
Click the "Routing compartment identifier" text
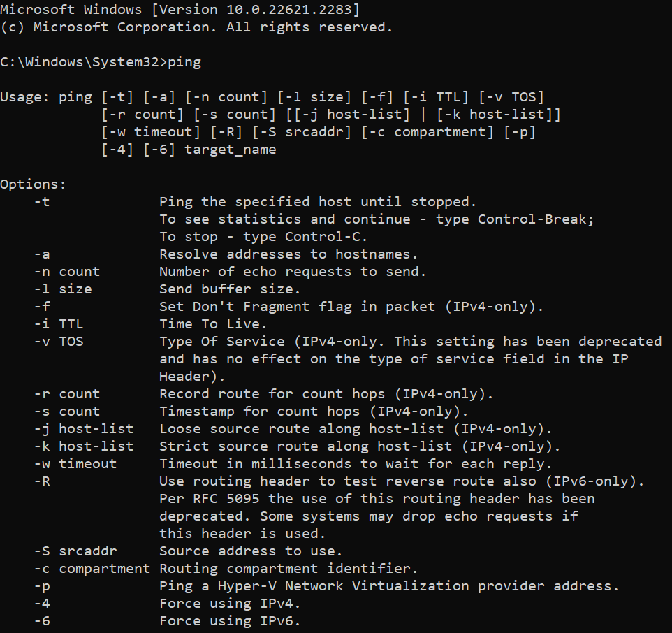coord(288,569)
